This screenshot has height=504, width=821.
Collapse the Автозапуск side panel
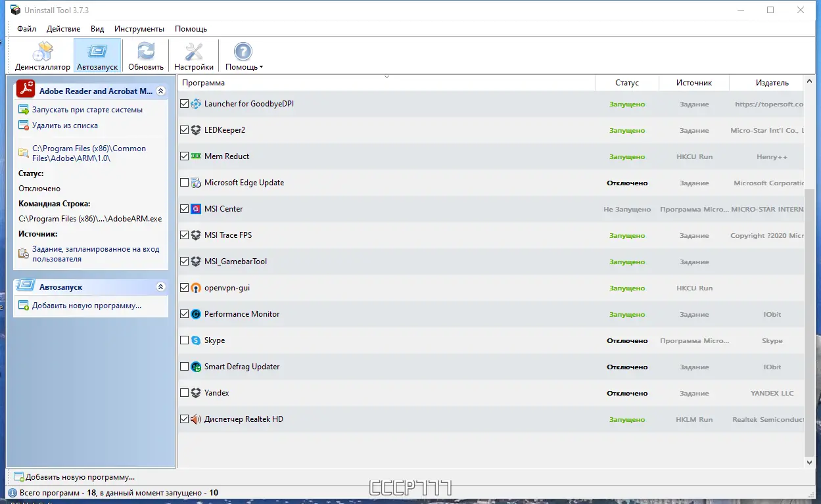pos(160,287)
